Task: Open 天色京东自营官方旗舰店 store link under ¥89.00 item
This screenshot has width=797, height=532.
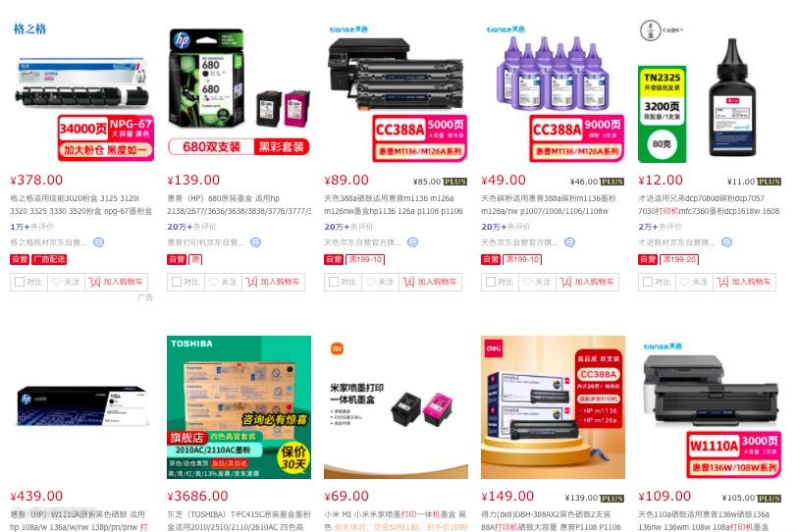Action: click(x=362, y=242)
